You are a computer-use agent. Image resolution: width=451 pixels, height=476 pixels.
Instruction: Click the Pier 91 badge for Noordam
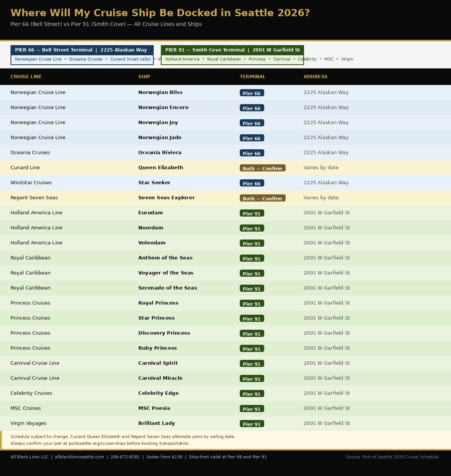pyautogui.click(x=252, y=228)
